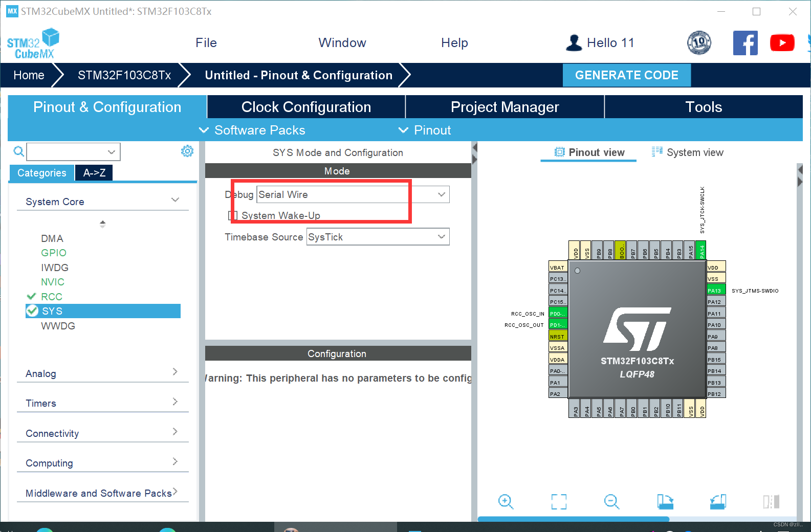Select the PD0 RCC_OSC_IN pin
811x532 pixels.
click(x=558, y=314)
